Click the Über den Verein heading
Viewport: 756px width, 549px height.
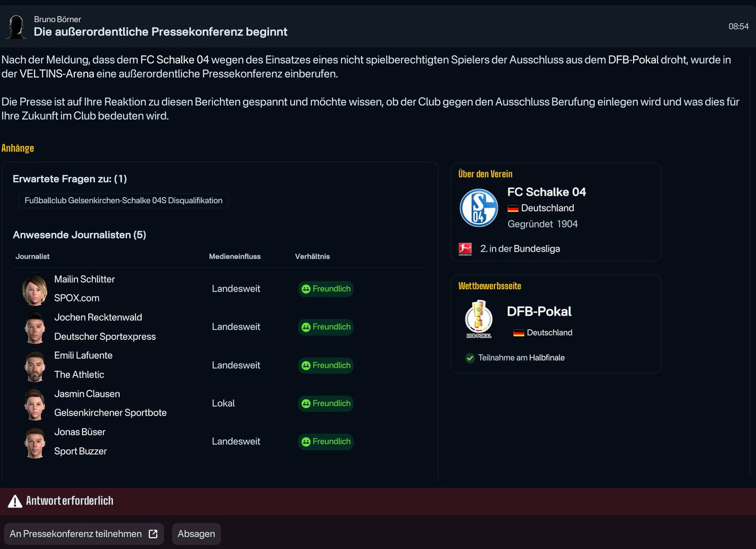pos(486,174)
